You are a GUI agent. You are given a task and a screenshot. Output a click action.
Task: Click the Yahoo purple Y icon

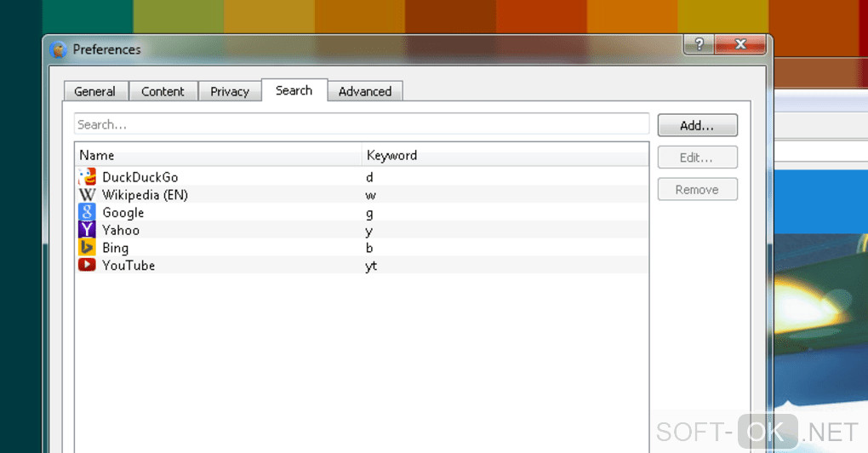87,230
